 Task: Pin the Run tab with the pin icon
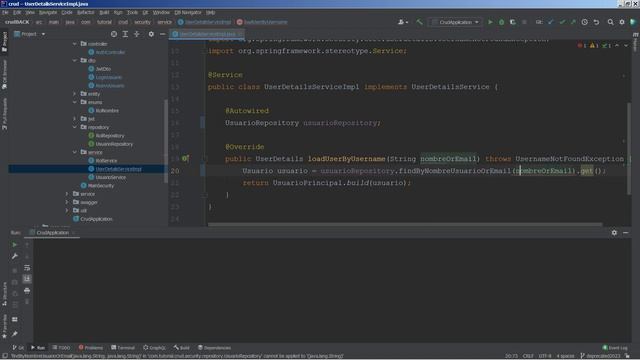pos(15,334)
